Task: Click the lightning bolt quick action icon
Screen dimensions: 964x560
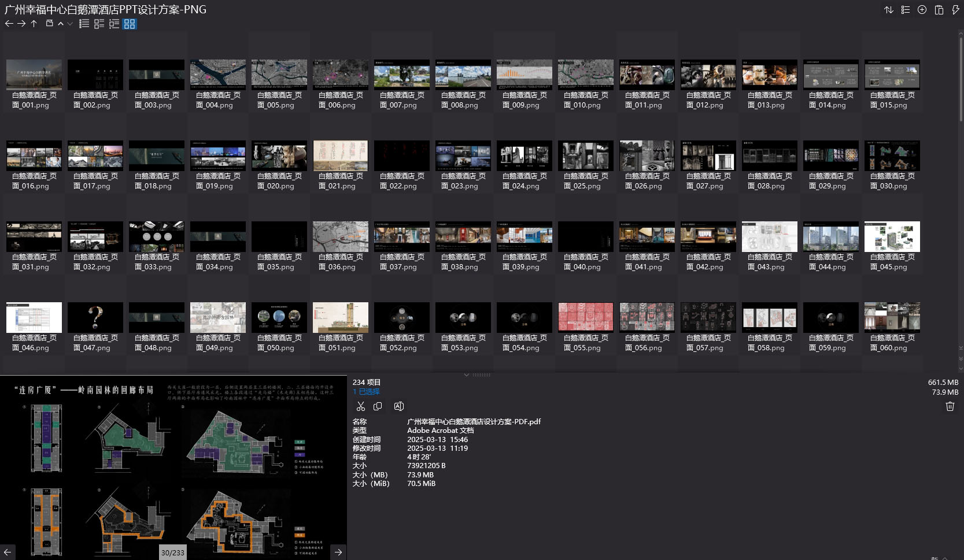Action: [x=955, y=10]
